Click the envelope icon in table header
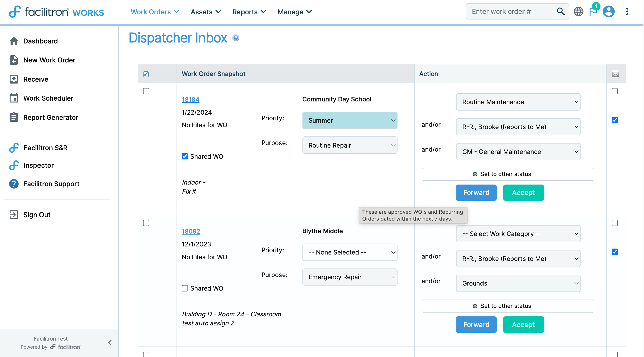The image size is (644, 357). point(615,74)
